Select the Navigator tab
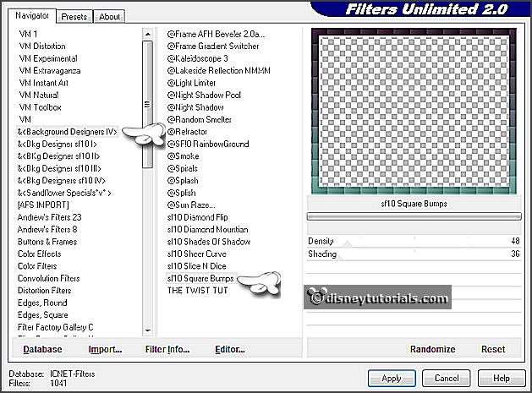 click(32, 15)
